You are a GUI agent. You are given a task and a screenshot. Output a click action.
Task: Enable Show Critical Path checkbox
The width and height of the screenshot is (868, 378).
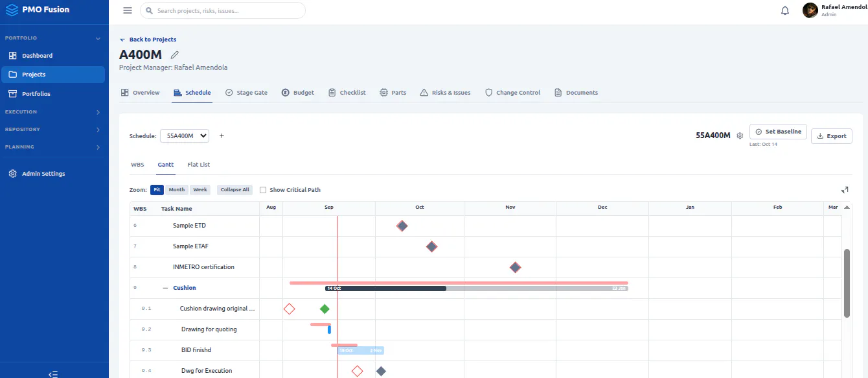click(x=263, y=190)
